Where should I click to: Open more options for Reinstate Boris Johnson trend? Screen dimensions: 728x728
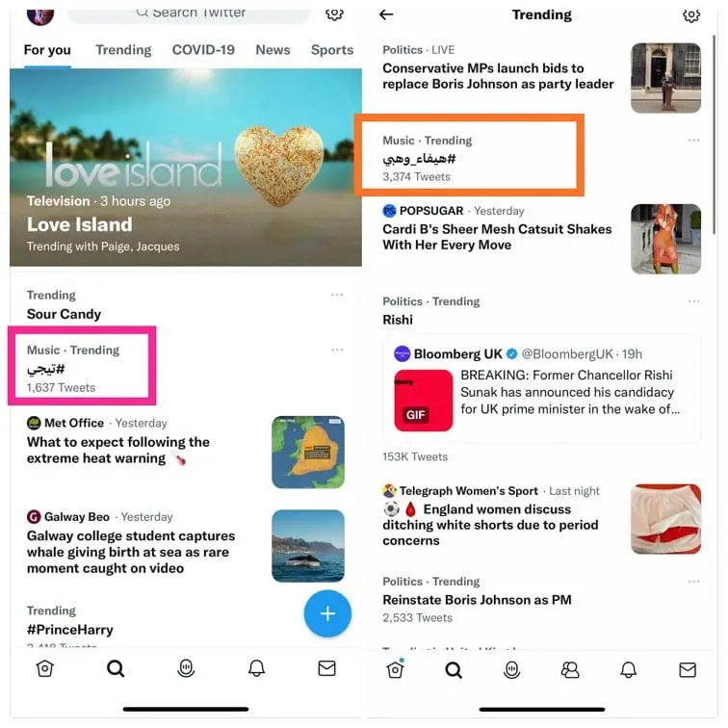pyautogui.click(x=693, y=582)
